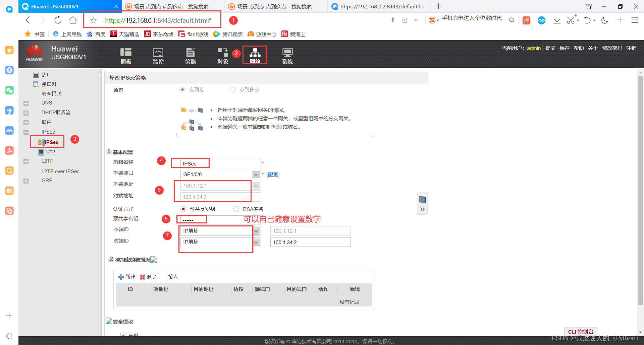Open the 监控 monitoring section
Viewport: 644px width, 345px height.
158,55
